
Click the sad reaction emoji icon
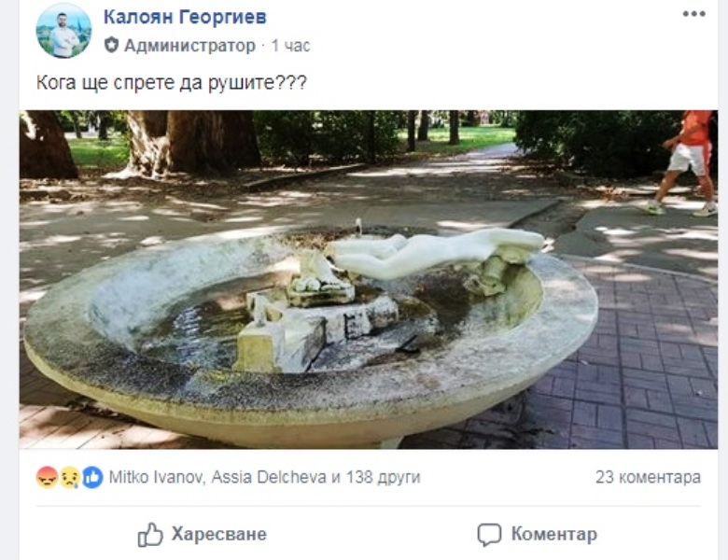click(69, 477)
